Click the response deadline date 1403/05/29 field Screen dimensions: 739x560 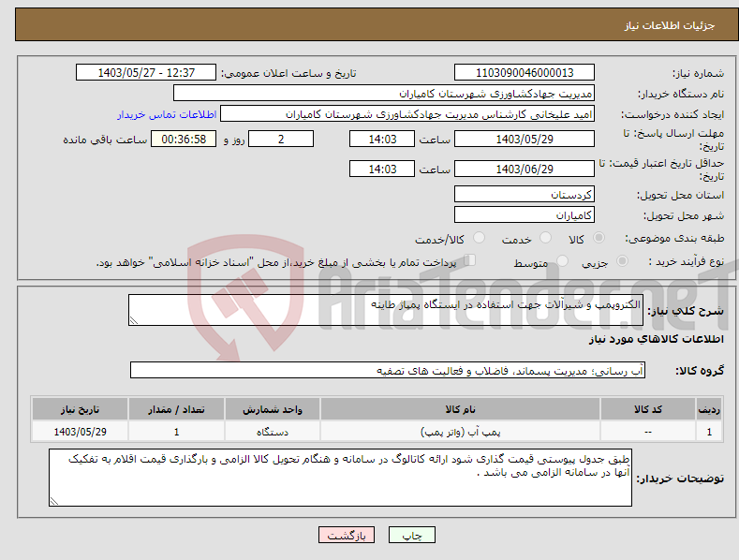[525, 139]
